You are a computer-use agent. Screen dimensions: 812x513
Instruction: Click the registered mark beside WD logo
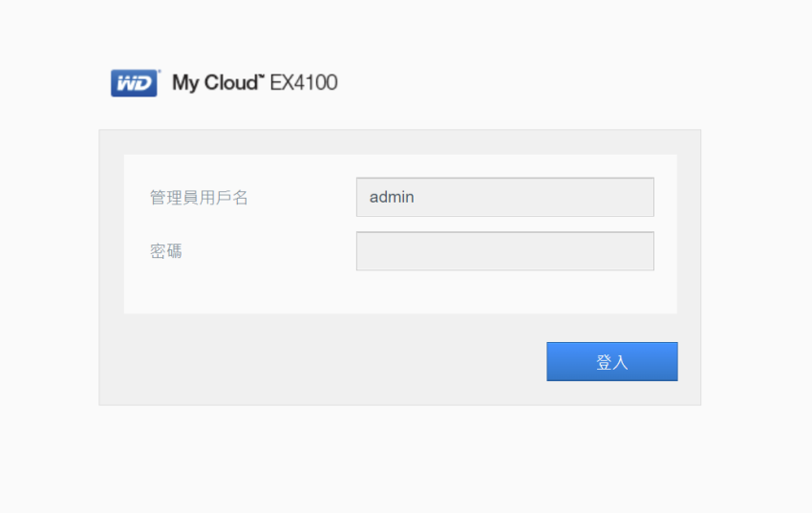point(160,71)
